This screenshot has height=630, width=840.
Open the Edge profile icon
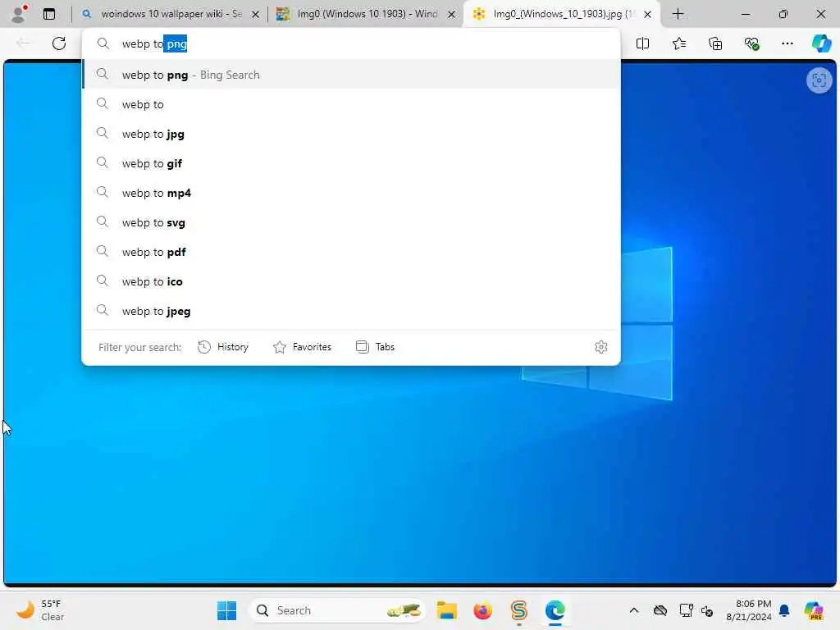(20, 13)
